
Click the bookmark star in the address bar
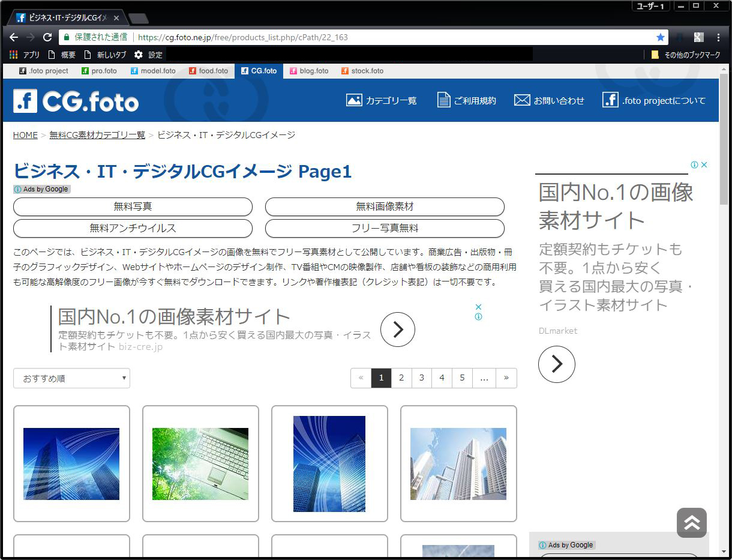coord(660,37)
